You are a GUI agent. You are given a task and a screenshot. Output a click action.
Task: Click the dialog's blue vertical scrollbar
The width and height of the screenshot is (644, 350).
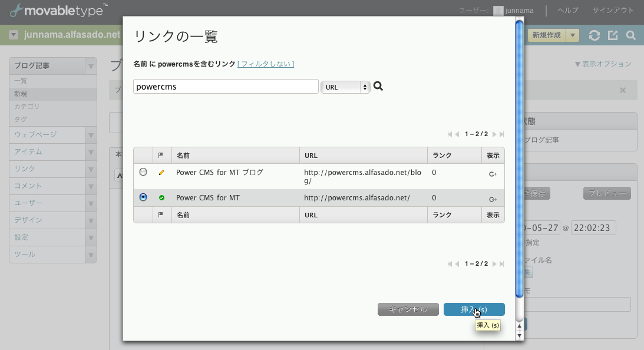[519, 158]
